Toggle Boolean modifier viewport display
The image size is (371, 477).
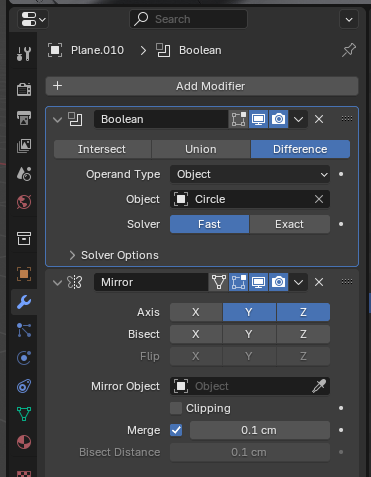tap(258, 119)
